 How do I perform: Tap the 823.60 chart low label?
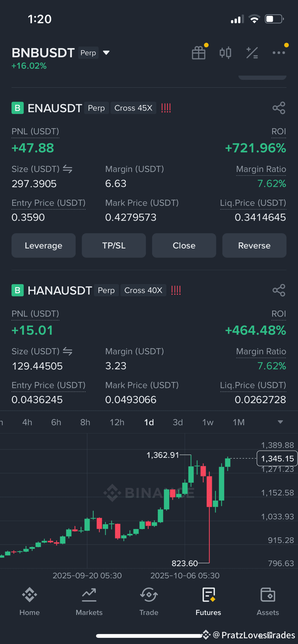(185, 563)
